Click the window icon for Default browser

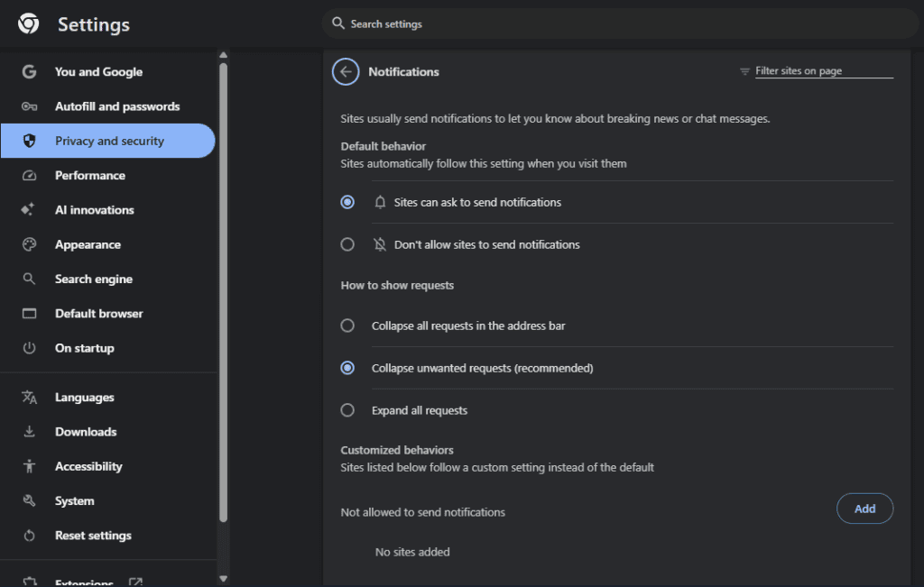pos(29,313)
